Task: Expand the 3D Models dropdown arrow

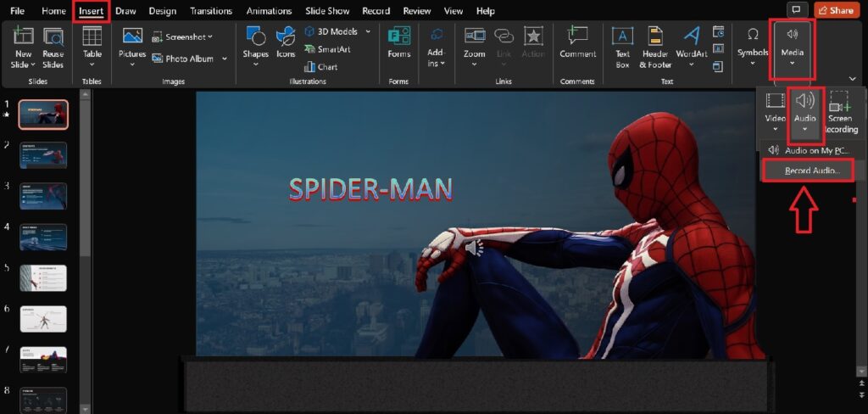Action: (368, 31)
